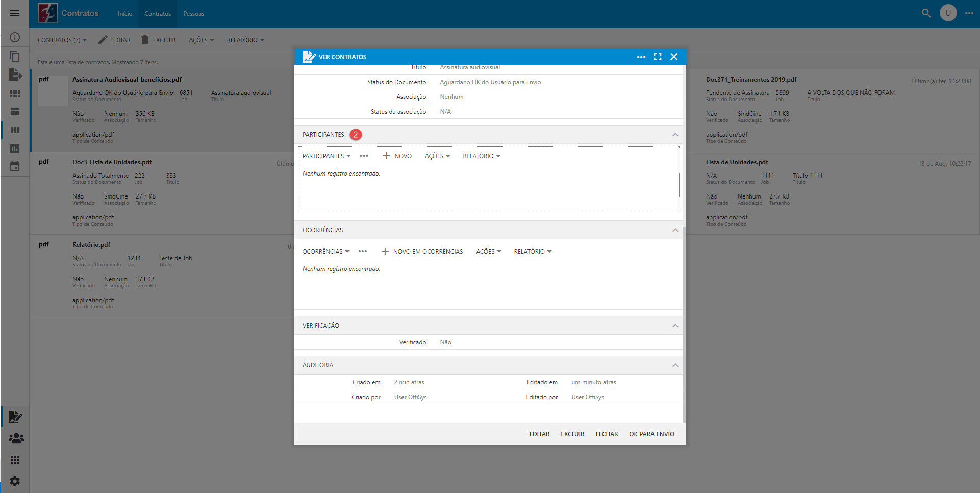Collapse the Ocorrências section
The image size is (980, 493).
(x=675, y=230)
